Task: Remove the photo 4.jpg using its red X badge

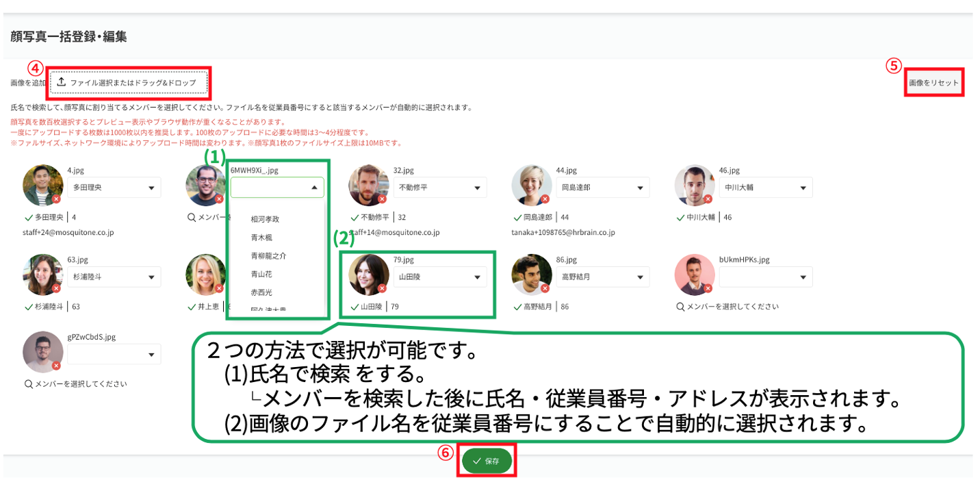Action: tap(56, 199)
